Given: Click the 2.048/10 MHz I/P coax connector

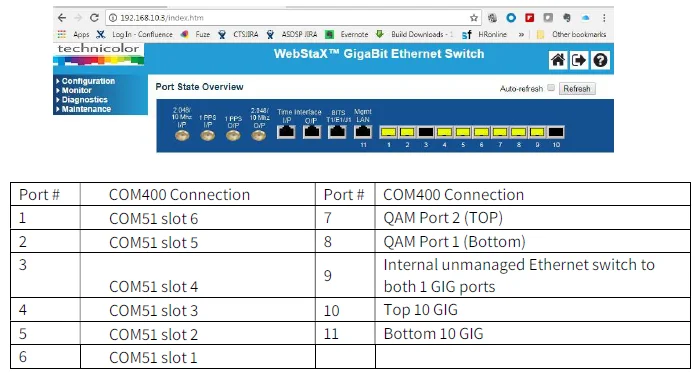Looking at the screenshot, I should pyautogui.click(x=182, y=136).
